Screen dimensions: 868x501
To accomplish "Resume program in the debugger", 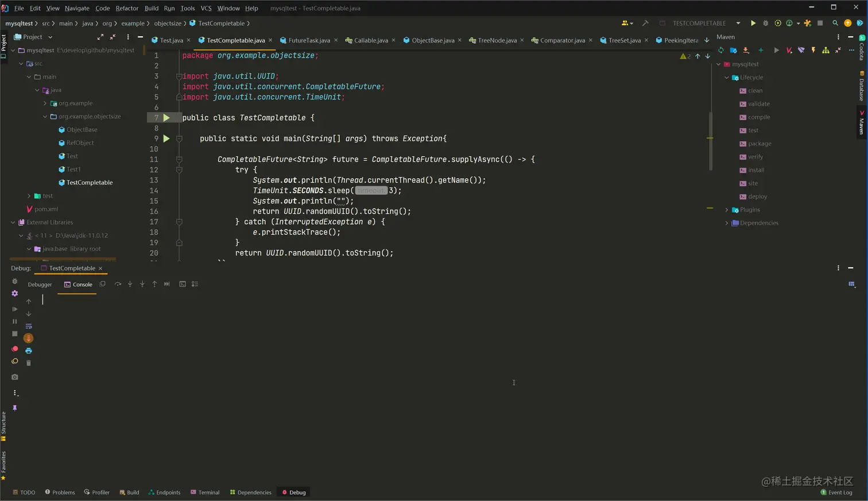I will [14, 309].
